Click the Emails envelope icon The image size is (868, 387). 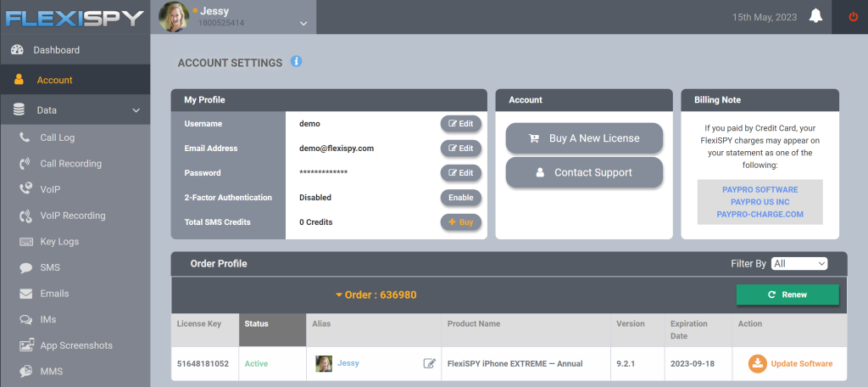[26, 294]
